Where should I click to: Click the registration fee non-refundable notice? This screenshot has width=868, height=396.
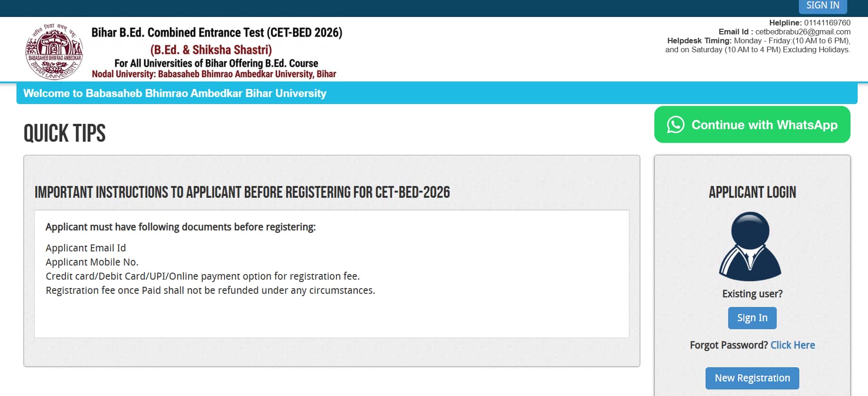pos(210,291)
